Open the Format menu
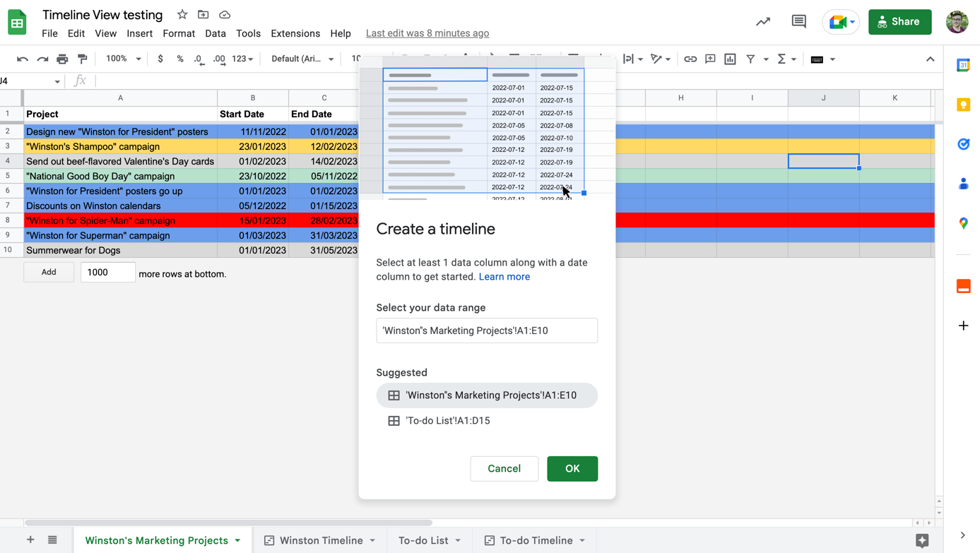This screenshot has height=553, width=980. [179, 33]
